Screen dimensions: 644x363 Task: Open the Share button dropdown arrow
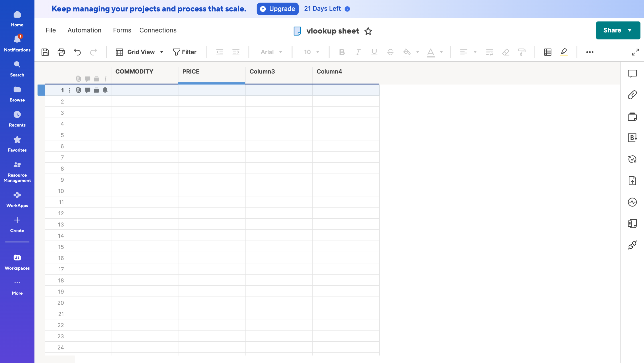(x=630, y=30)
